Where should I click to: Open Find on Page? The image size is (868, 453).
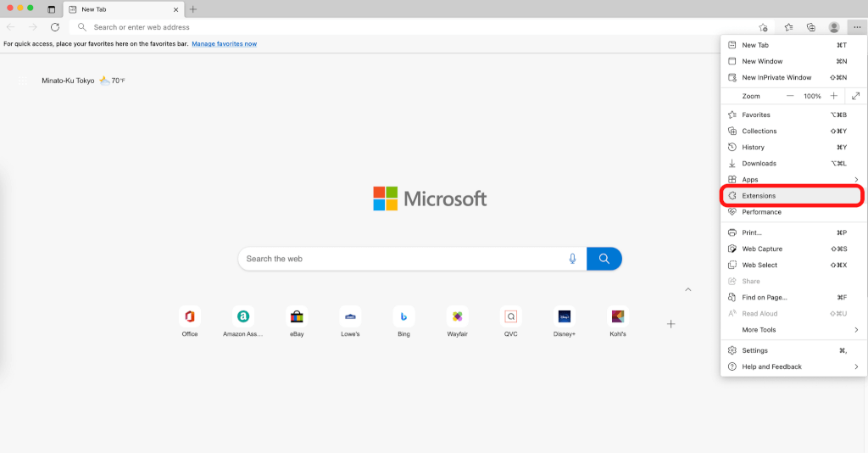pyautogui.click(x=793, y=298)
